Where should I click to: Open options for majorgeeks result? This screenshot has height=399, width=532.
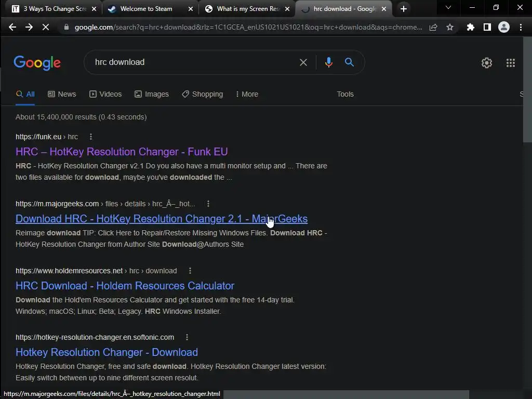pyautogui.click(x=208, y=204)
